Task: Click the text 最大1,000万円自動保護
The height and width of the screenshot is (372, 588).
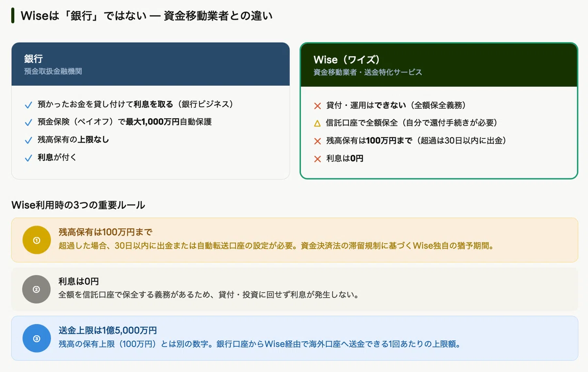Action: tap(169, 122)
